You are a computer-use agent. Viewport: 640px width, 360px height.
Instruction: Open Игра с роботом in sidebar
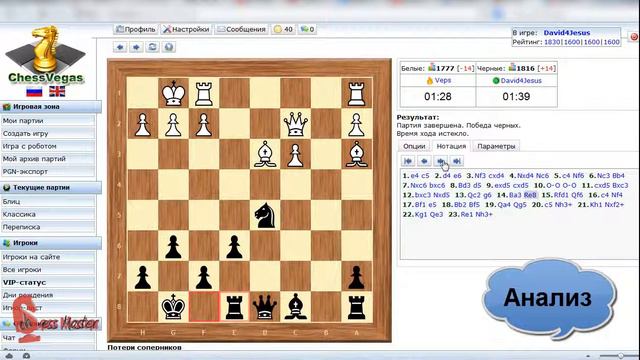48,146
